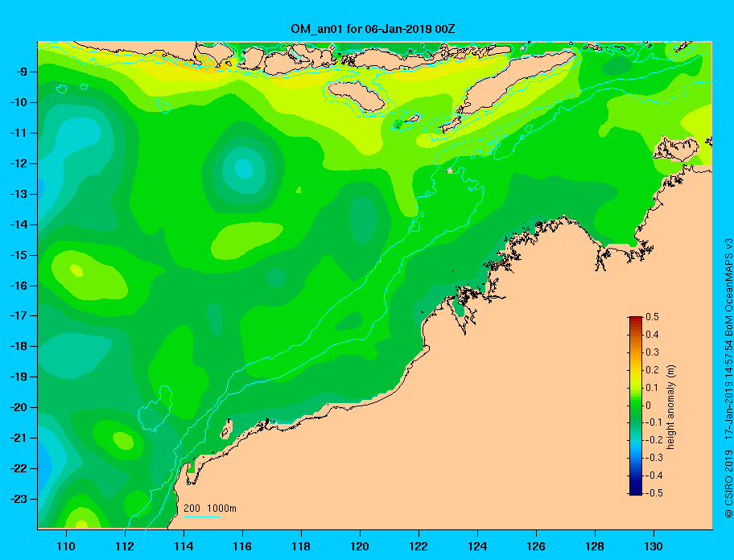Click the 130 longitude axis label
Viewport: 734px width, 560px height.
[654, 546]
